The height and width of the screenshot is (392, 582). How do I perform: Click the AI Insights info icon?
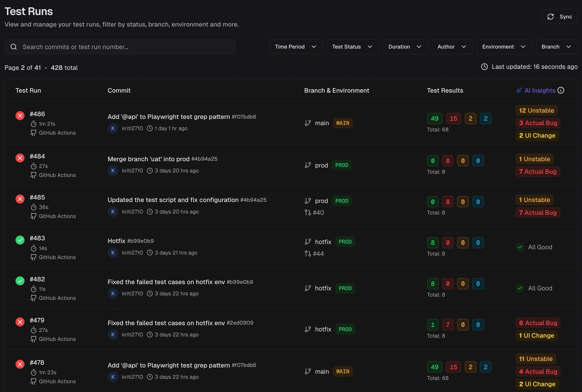[561, 90]
